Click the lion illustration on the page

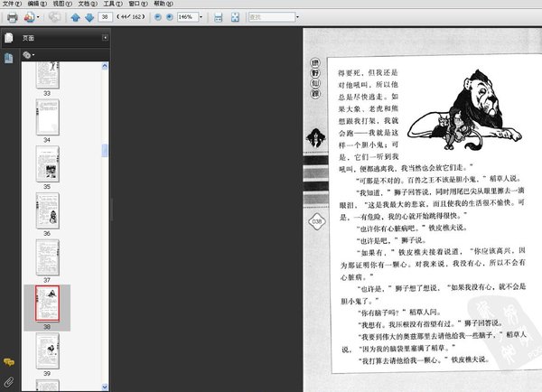464,109
